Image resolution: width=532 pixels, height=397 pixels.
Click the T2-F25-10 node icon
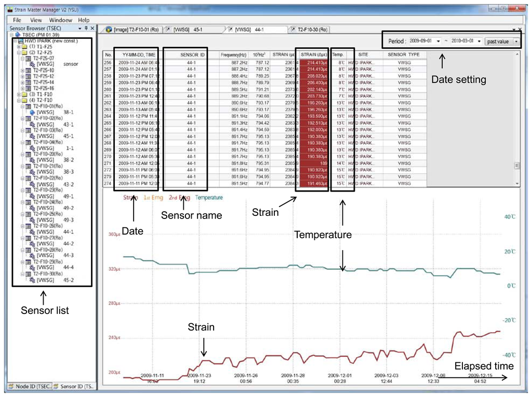pos(28,70)
